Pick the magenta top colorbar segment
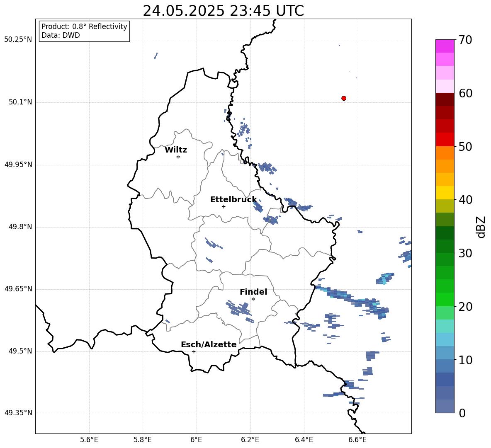 coord(445,46)
